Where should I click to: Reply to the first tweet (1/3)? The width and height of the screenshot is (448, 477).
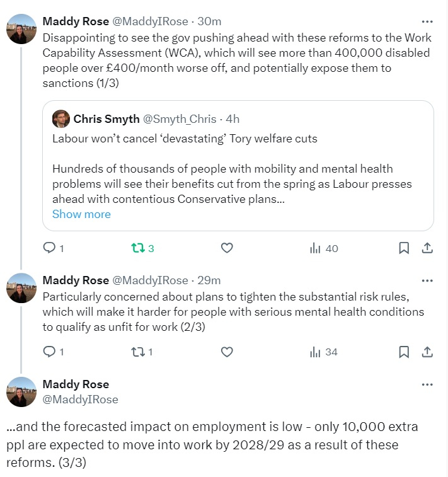click(x=49, y=248)
